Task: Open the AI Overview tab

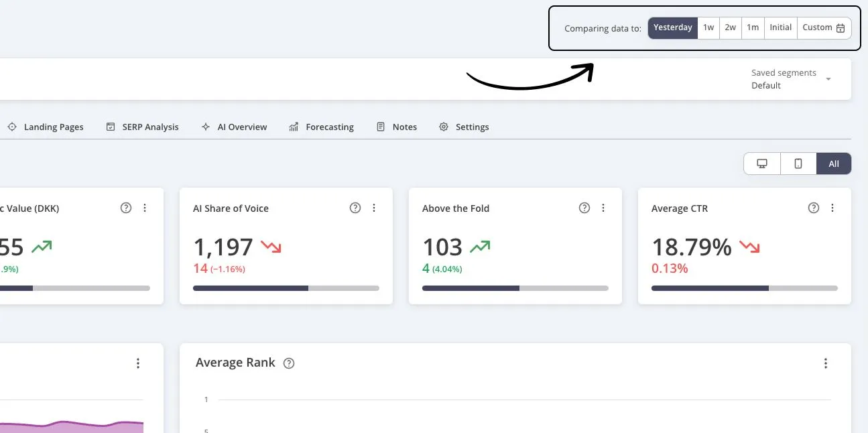Action: point(234,127)
